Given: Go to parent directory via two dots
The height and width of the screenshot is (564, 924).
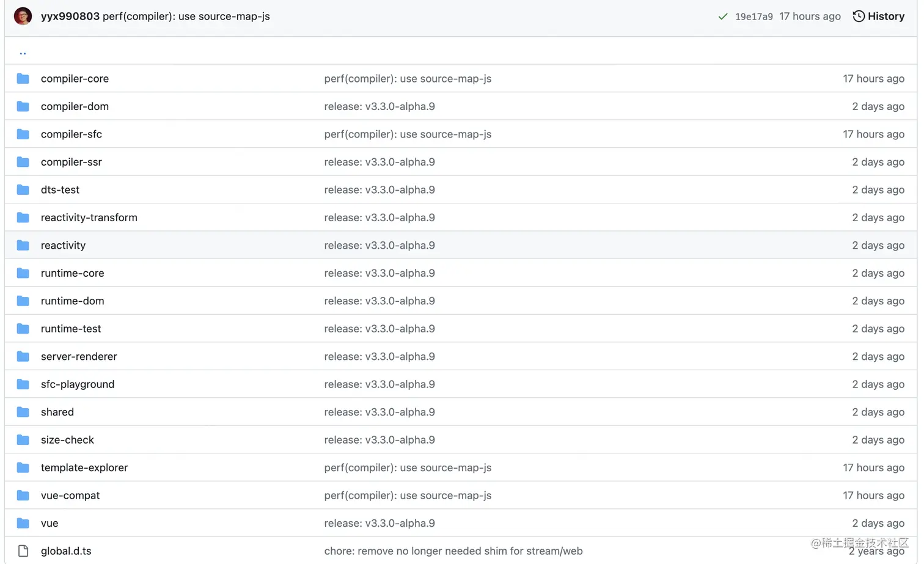Looking at the screenshot, I should [23, 53].
